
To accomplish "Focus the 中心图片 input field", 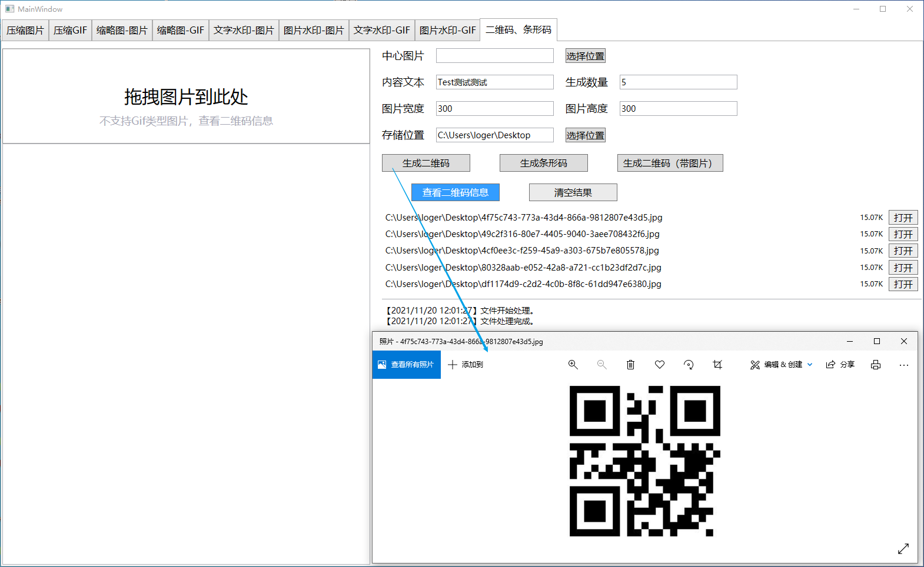I will click(495, 55).
